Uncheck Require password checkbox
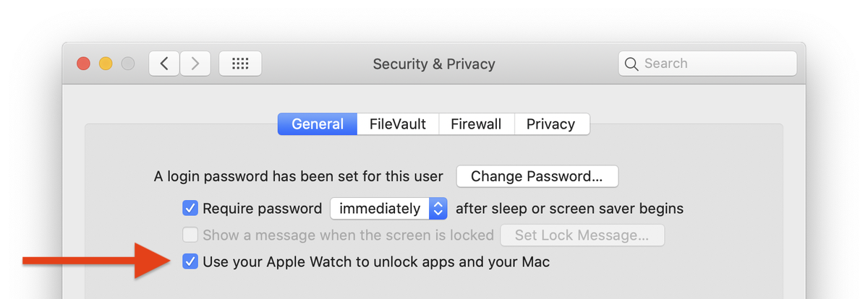 pos(190,209)
